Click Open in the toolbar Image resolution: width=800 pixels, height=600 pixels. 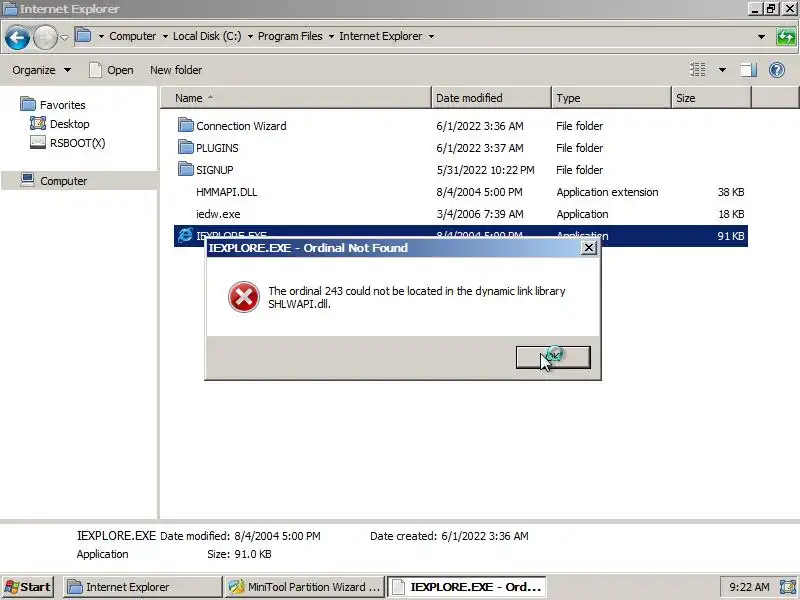tap(111, 70)
